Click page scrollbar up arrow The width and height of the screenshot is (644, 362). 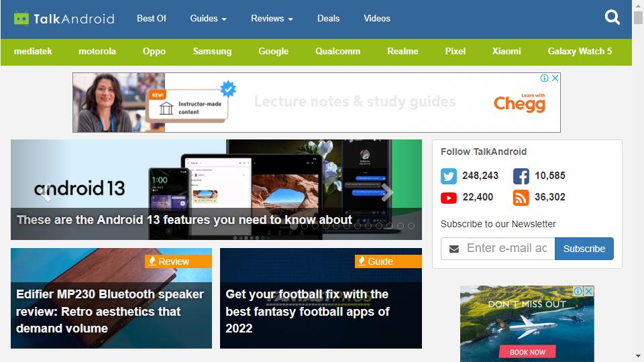638,5
